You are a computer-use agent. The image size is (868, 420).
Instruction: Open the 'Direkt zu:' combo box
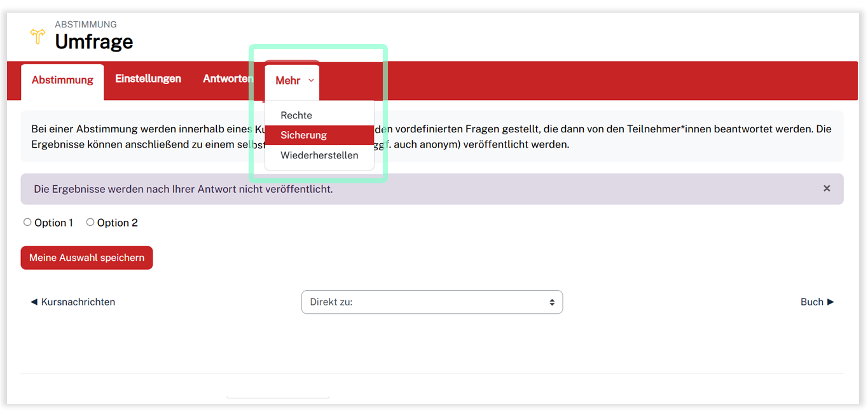pyautogui.click(x=431, y=302)
